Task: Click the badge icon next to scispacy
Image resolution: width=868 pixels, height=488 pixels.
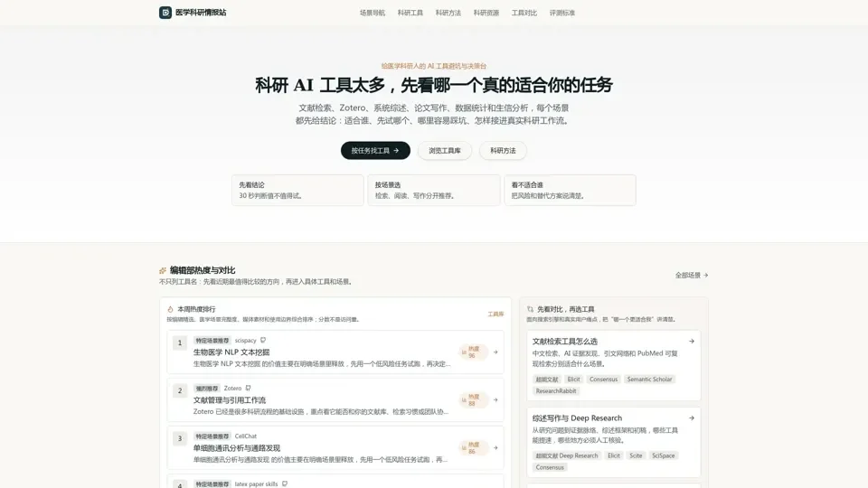Action: pos(263,341)
